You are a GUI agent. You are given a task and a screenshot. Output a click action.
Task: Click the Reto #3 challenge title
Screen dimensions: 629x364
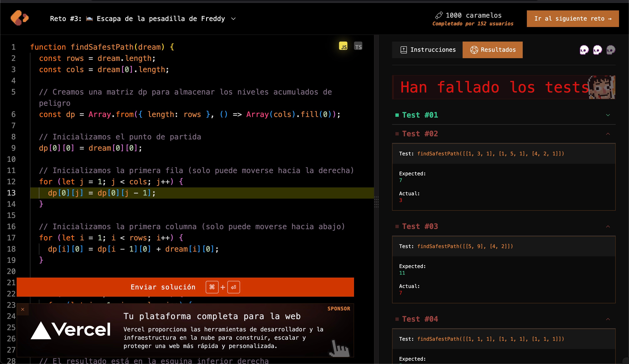point(137,19)
